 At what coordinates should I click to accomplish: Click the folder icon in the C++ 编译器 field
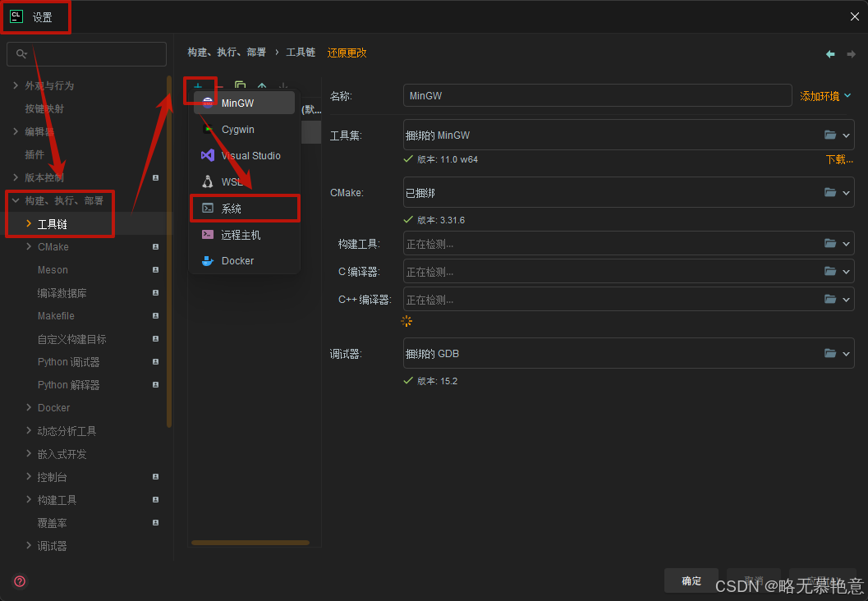[x=829, y=299]
